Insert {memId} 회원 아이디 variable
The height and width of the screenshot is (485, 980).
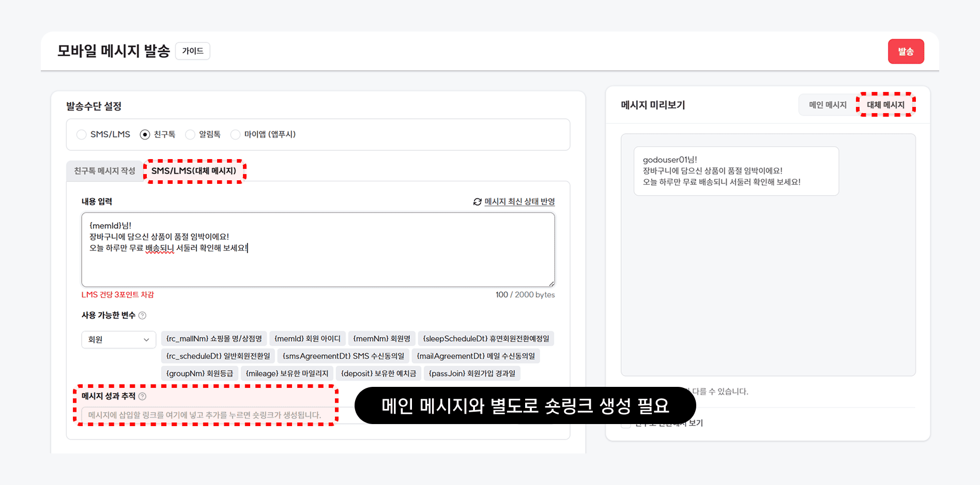tap(308, 339)
